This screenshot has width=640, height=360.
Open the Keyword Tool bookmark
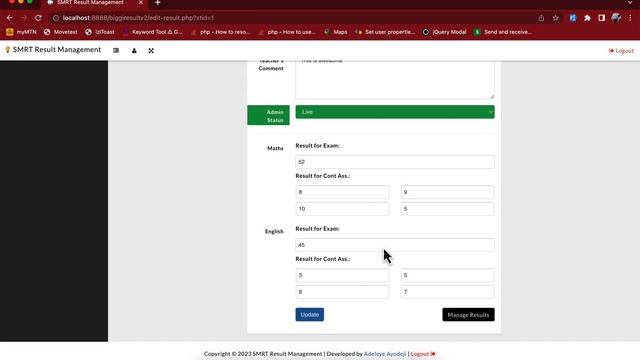[x=152, y=32]
